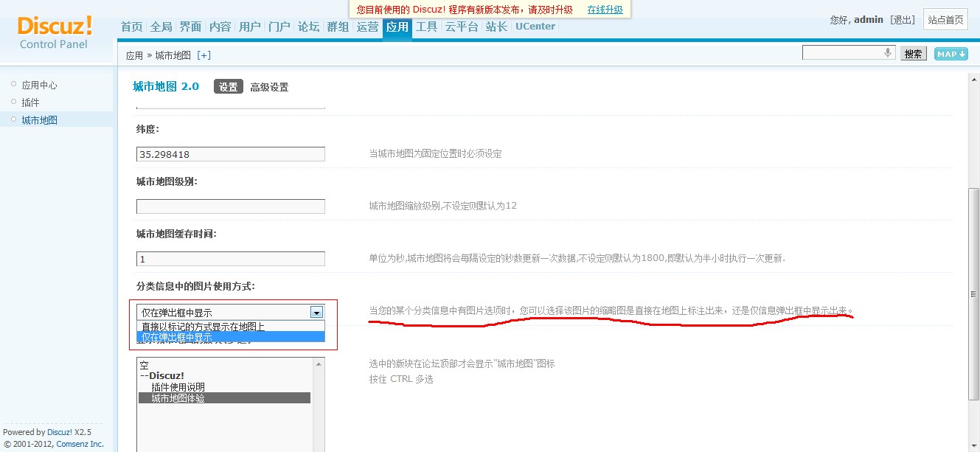The image size is (980, 452).
Task: Open the 首页 menu
Action: click(132, 27)
